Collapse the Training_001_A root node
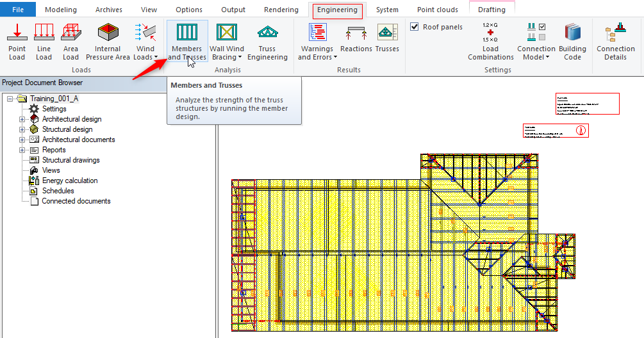Image resolution: width=644 pixels, height=338 pixels. (10, 99)
